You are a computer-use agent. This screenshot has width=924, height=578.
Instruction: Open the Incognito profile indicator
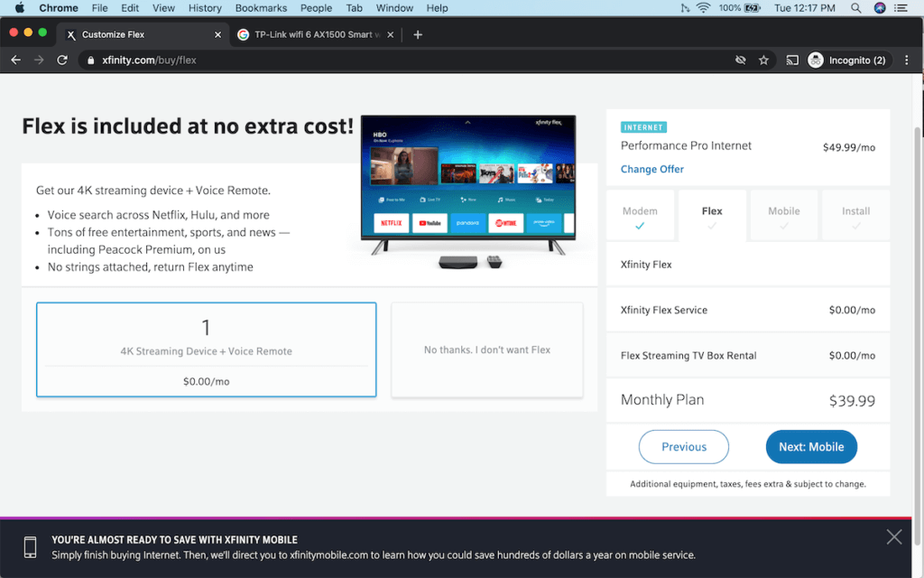point(847,61)
